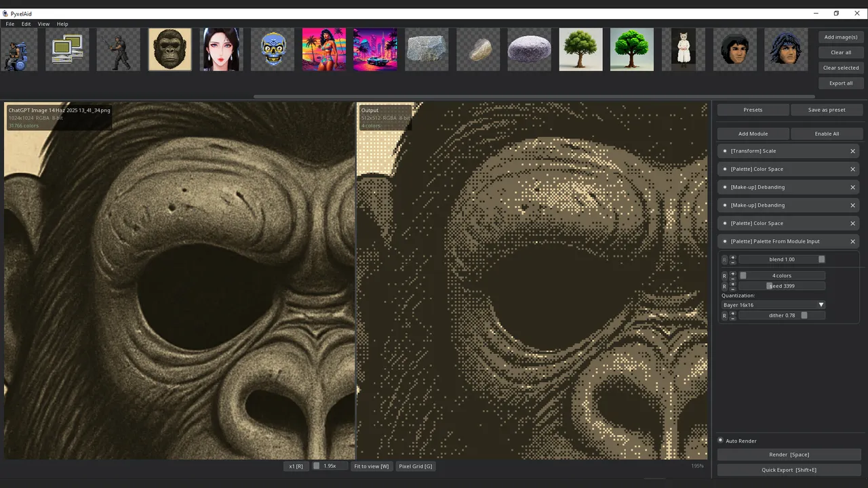This screenshot has height=488, width=868.
Task: Open the View menu
Action: click(43, 24)
